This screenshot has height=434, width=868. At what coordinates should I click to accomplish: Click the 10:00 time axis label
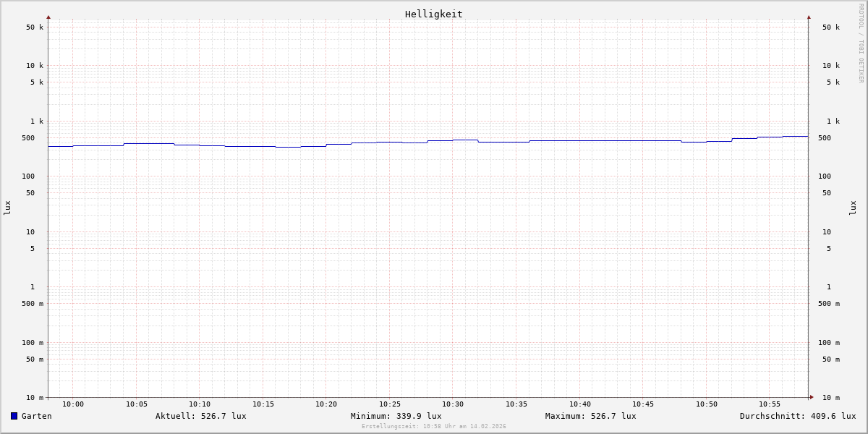(73, 404)
